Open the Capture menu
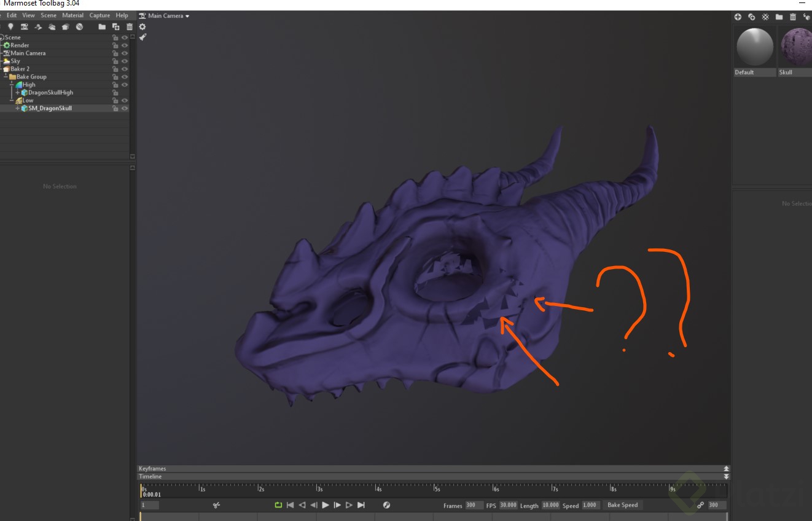 (100, 15)
